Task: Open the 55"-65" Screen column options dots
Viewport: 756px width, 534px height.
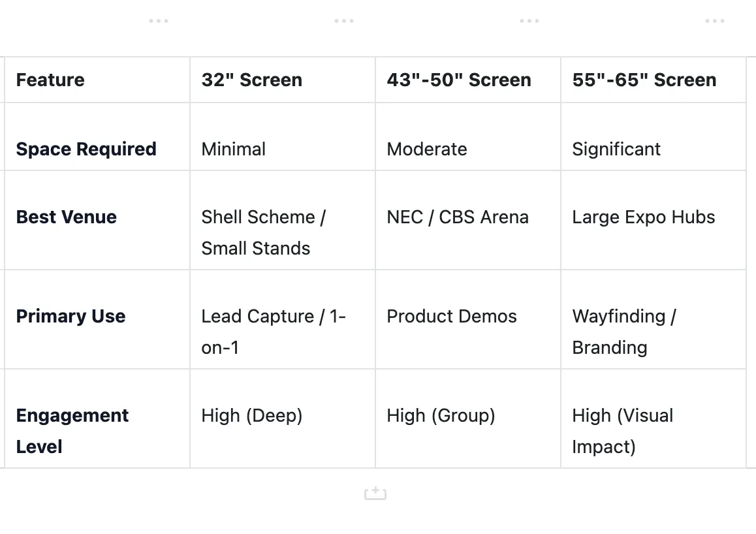Action: click(x=715, y=21)
